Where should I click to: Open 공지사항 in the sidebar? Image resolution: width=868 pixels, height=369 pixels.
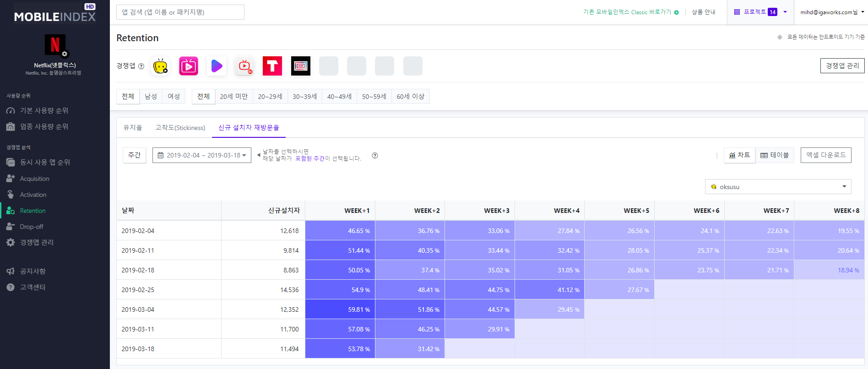click(33, 271)
